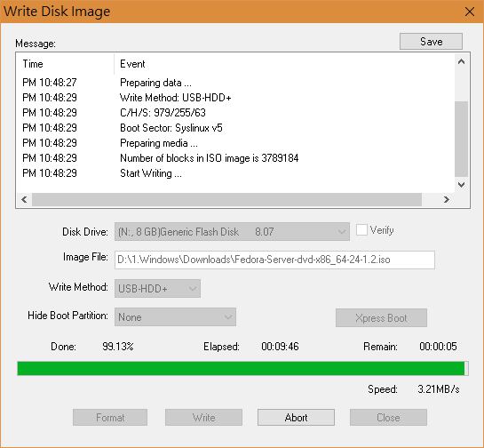Click the message log scroll down arrow
Image resolution: width=484 pixels, height=448 pixels.
pos(462,185)
